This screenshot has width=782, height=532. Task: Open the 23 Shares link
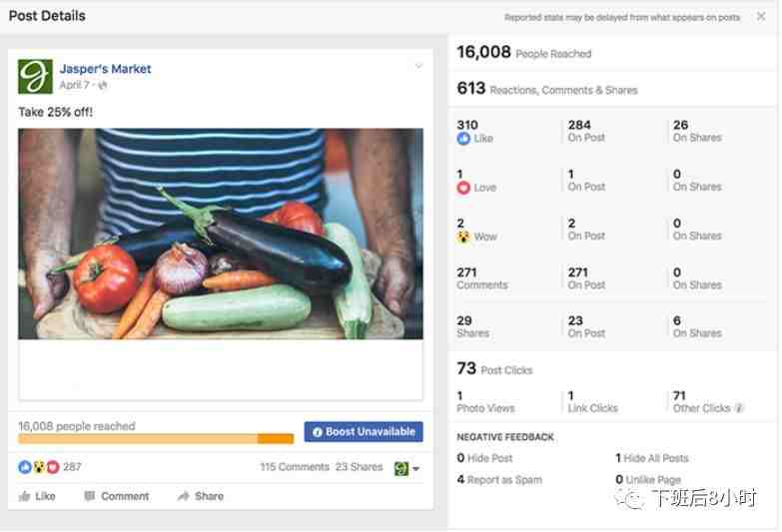(x=360, y=467)
